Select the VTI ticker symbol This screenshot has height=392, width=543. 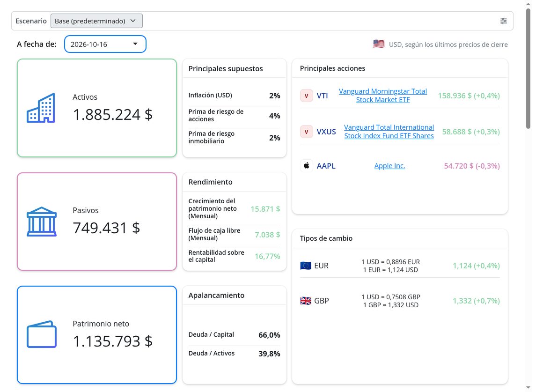point(322,96)
